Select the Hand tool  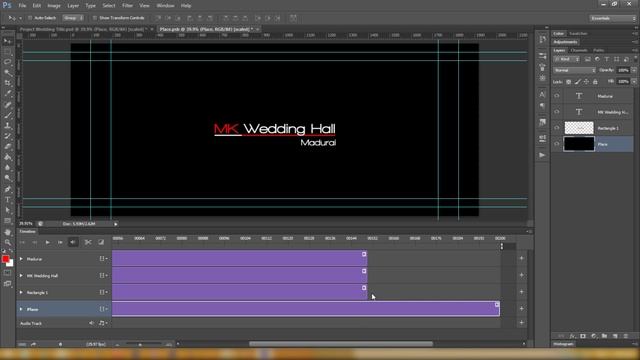tap(7, 232)
